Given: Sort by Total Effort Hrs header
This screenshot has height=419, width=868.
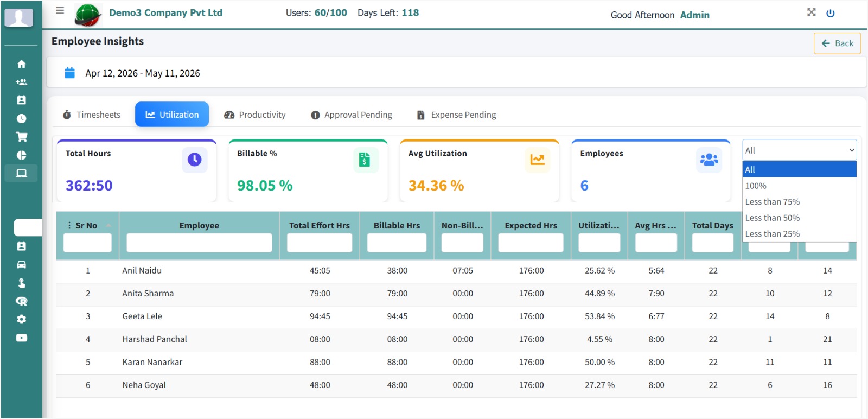Looking at the screenshot, I should tap(320, 225).
